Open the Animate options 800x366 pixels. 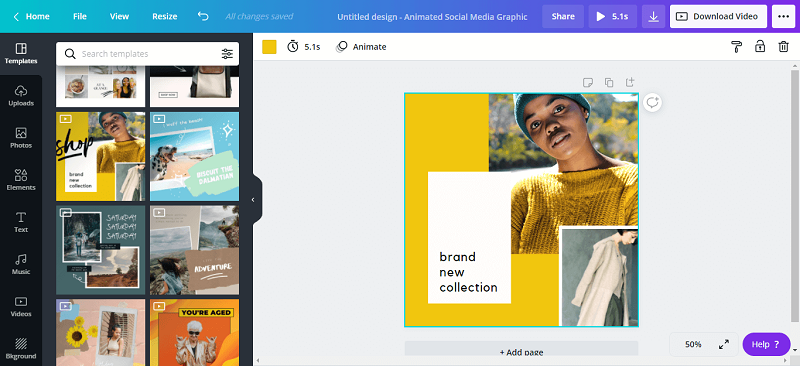click(361, 47)
